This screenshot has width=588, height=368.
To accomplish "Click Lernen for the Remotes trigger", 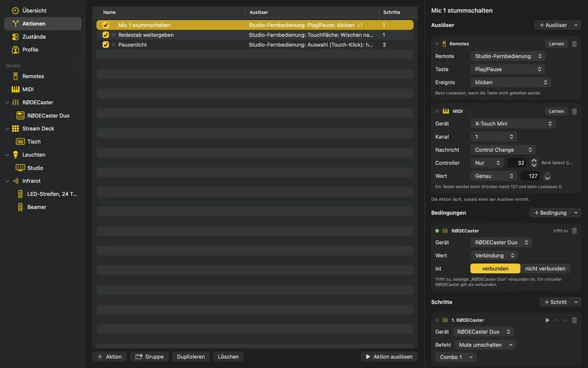I will 556,44.
